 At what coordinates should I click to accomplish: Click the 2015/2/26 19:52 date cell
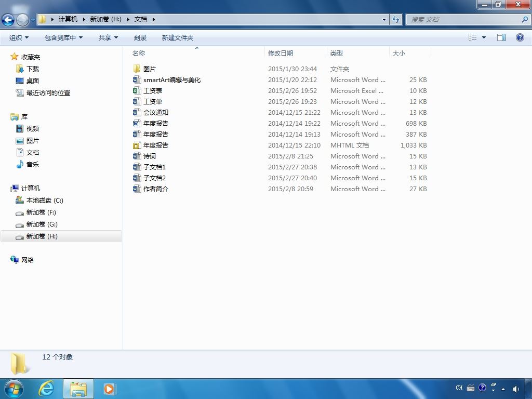[292, 90]
